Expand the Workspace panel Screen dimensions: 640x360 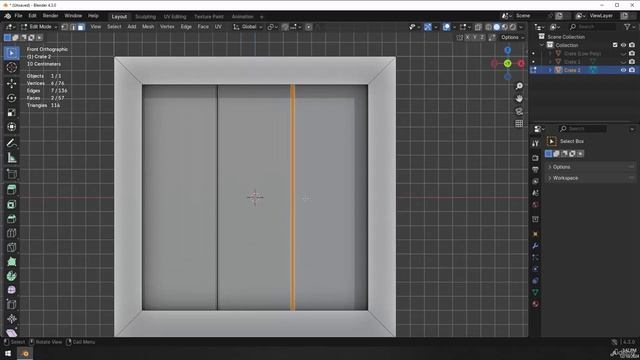(590, 178)
